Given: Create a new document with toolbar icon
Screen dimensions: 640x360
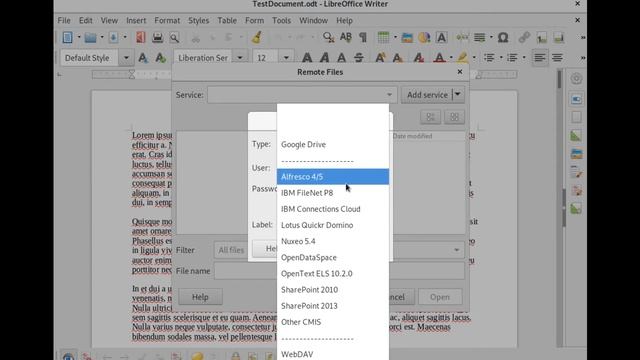Looking at the screenshot, I should click(x=67, y=38).
